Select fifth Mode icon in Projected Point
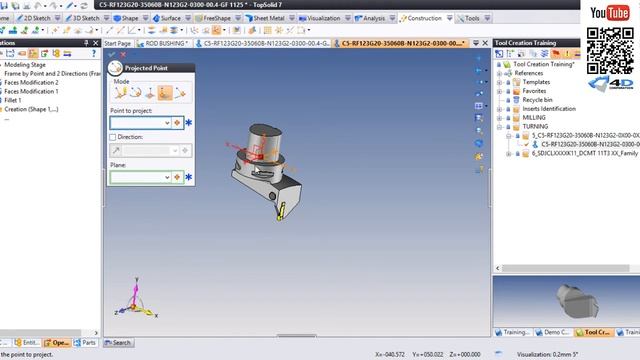The height and width of the screenshot is (360, 640). coord(180,93)
